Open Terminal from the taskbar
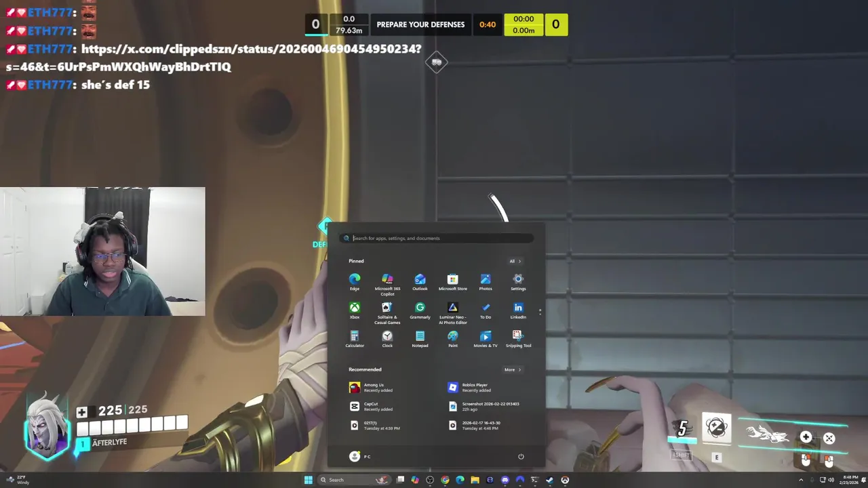The width and height of the screenshot is (868, 488). tap(534, 480)
